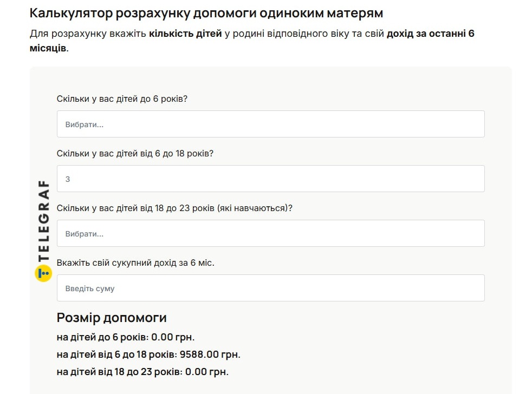The width and height of the screenshot is (532, 394).
Task: Click label "Скільки у вас дітей від 6 до 18 років?"
Action: [x=135, y=154]
